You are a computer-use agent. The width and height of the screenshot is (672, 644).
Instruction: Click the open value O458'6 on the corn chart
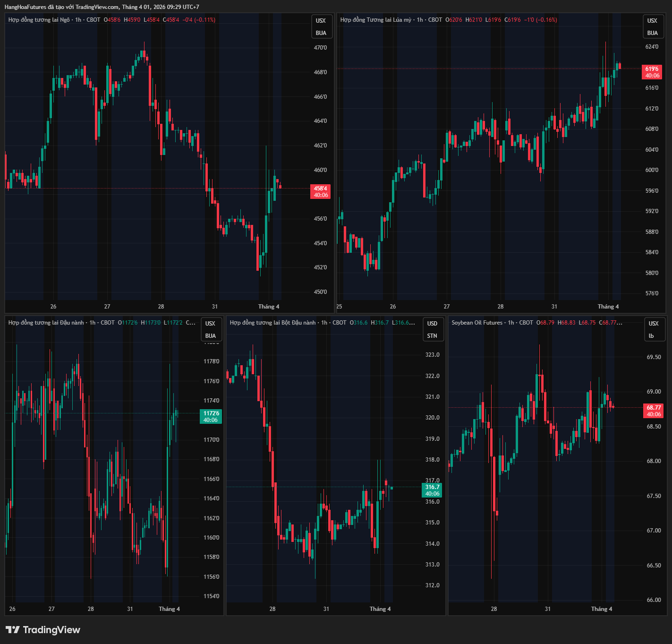(112, 20)
